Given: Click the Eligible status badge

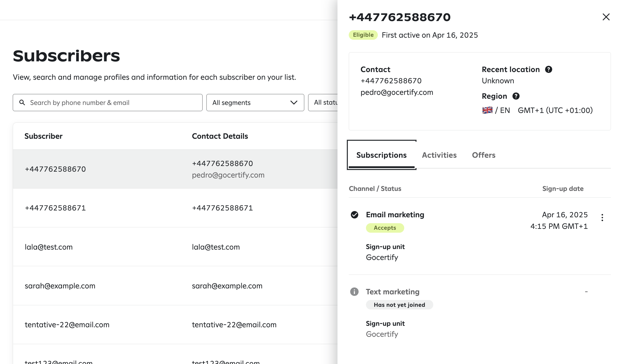Looking at the screenshot, I should tap(363, 35).
